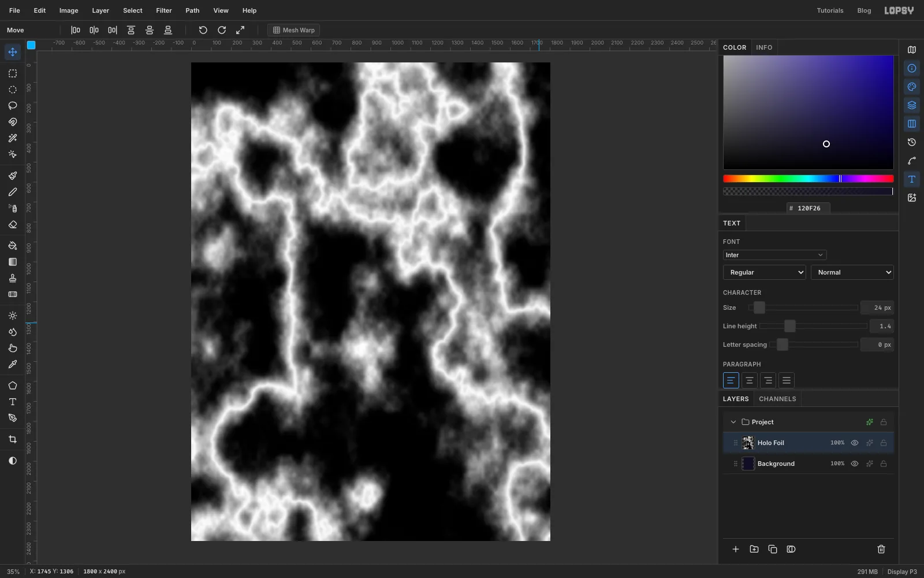Click the foreground color swatch near ruler
Image resolution: width=924 pixels, height=578 pixels.
point(31,45)
